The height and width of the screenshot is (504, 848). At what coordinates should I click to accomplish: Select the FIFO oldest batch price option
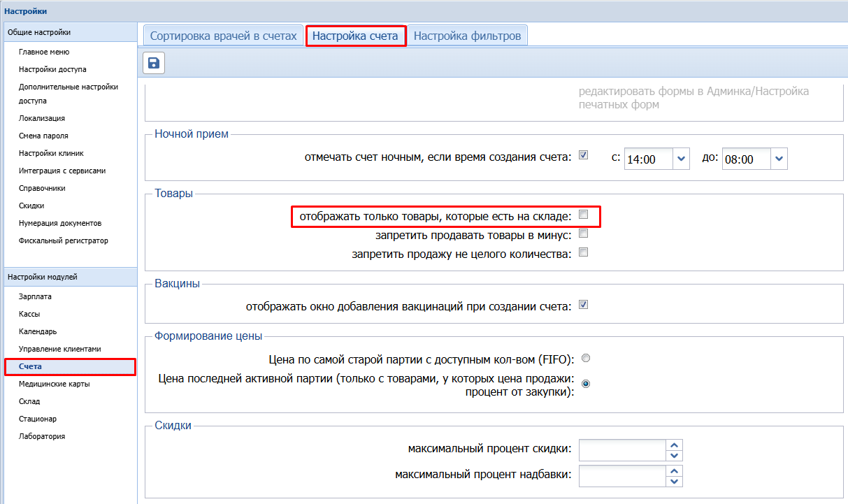(x=586, y=359)
